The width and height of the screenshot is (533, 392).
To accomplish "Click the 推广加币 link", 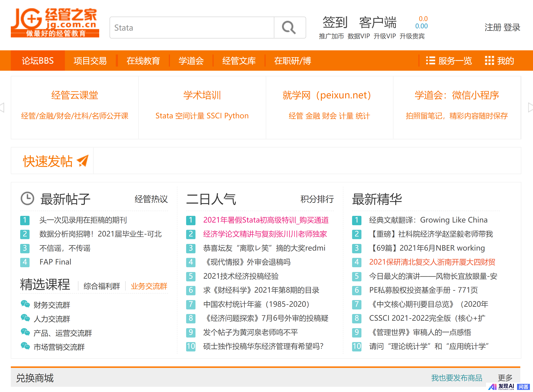I will (x=331, y=36).
